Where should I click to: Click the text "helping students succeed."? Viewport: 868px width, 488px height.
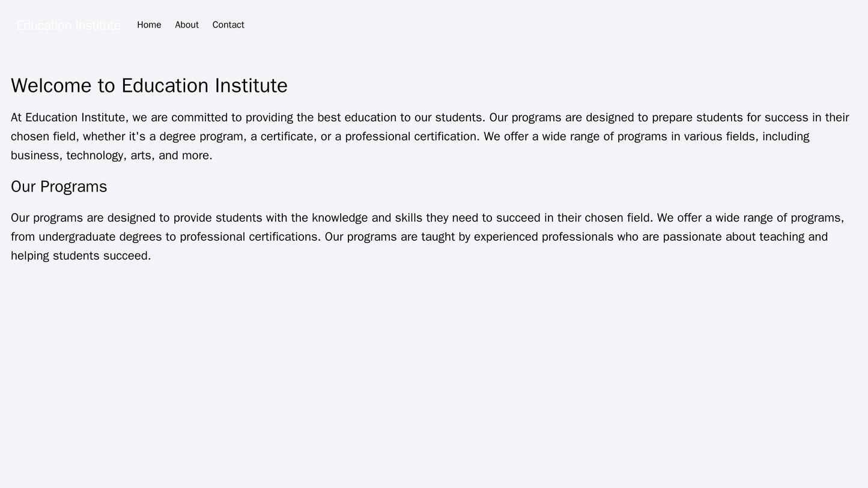[x=81, y=256]
